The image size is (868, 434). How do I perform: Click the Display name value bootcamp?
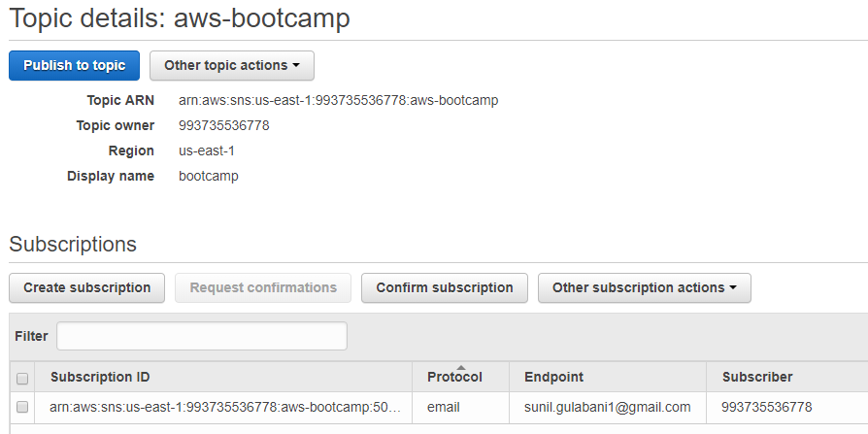pyautogui.click(x=209, y=176)
